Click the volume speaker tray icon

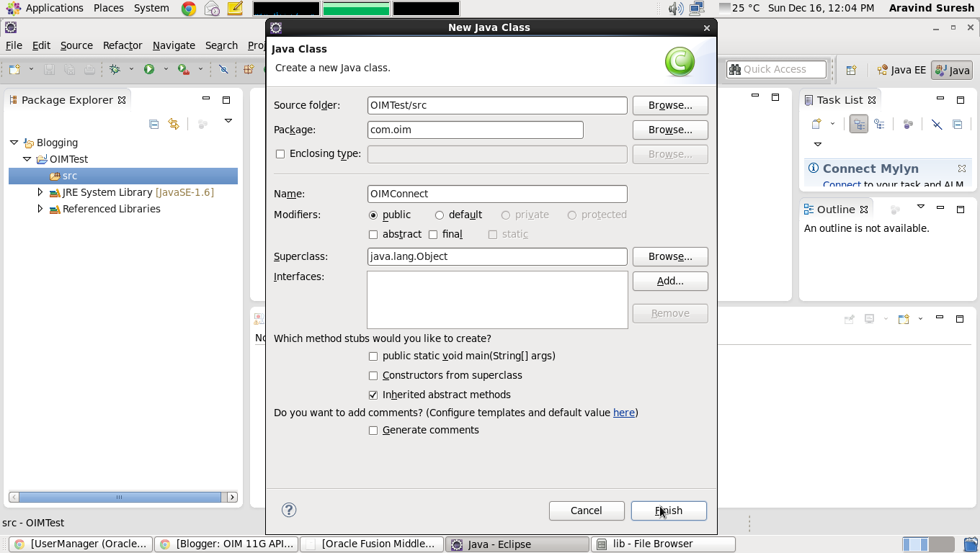(675, 9)
